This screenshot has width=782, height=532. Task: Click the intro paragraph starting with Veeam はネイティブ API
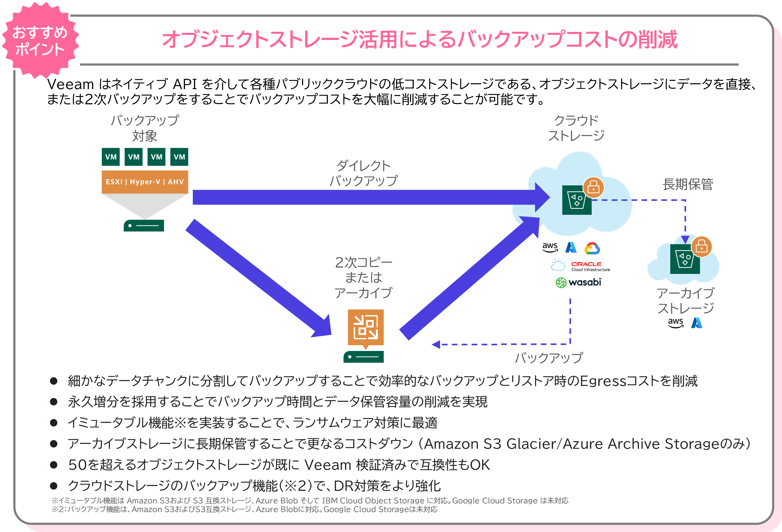point(402,92)
